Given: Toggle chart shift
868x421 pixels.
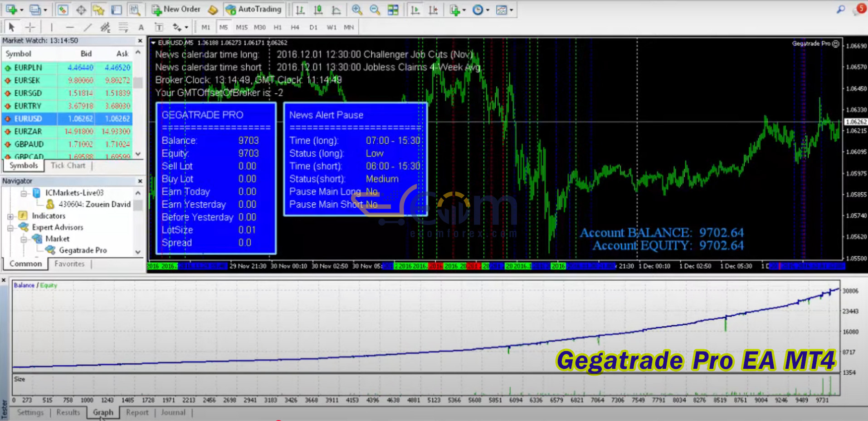Looking at the screenshot, I should [x=433, y=10].
